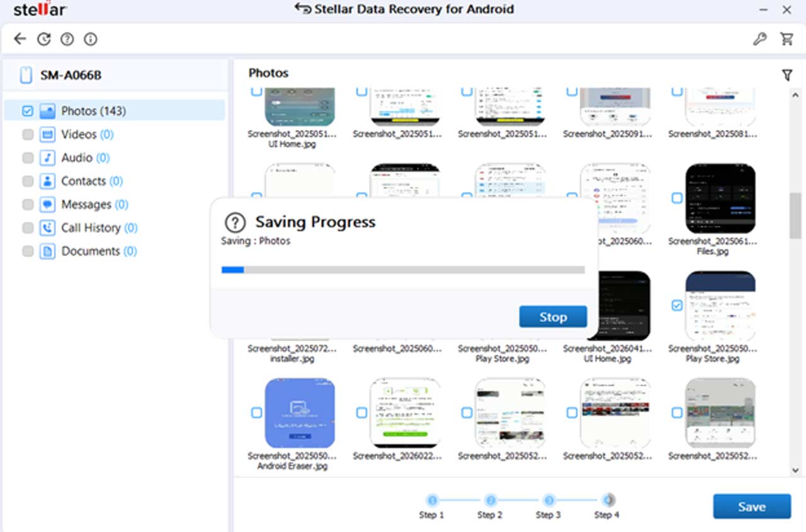Screen dimensions: 806x532
Task: Open the Screenshot_2025061... Files.jpg thumbnail
Action: click(x=720, y=198)
